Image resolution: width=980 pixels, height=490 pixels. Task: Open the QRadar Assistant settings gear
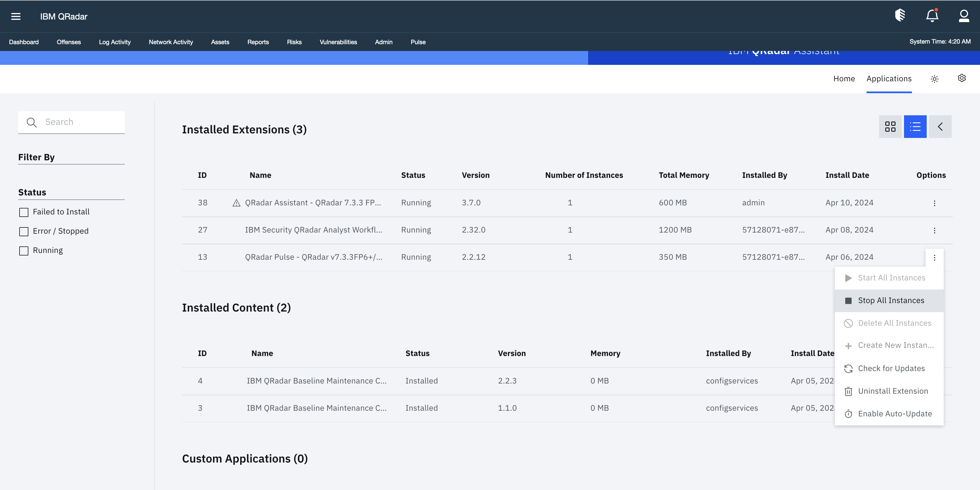(962, 78)
